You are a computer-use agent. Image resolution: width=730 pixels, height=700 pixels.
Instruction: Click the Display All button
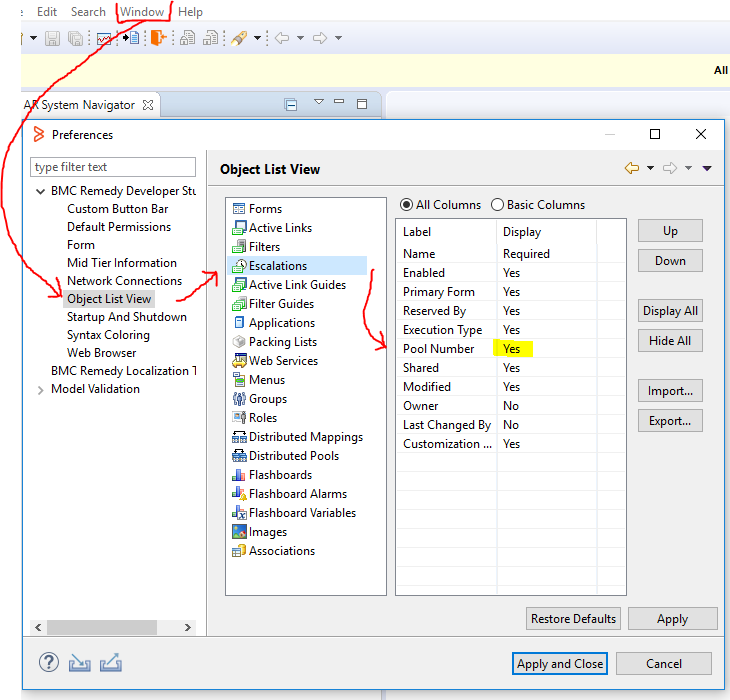point(670,311)
